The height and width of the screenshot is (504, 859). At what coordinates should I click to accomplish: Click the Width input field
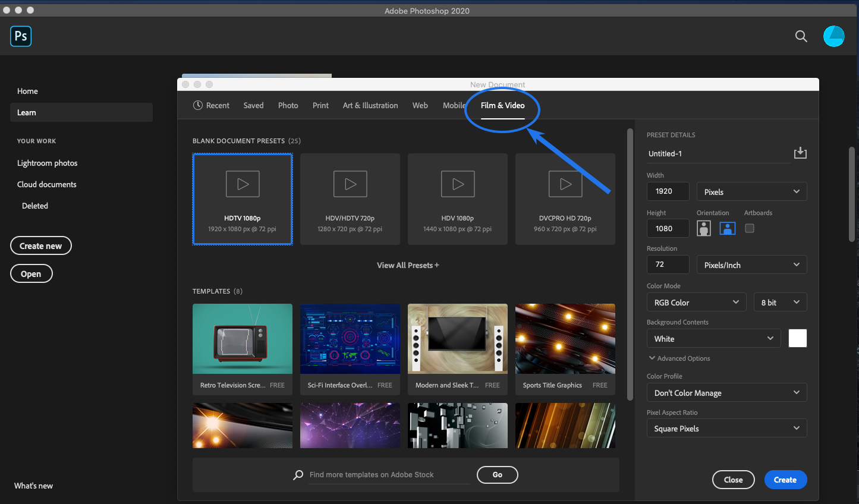(668, 191)
